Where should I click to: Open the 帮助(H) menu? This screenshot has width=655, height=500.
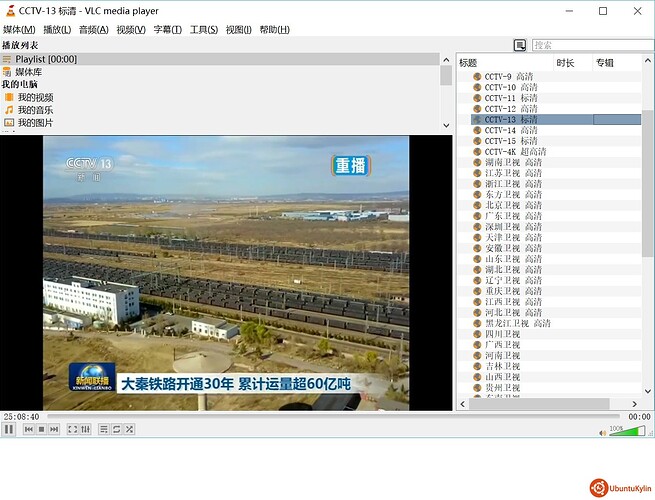pos(274,30)
